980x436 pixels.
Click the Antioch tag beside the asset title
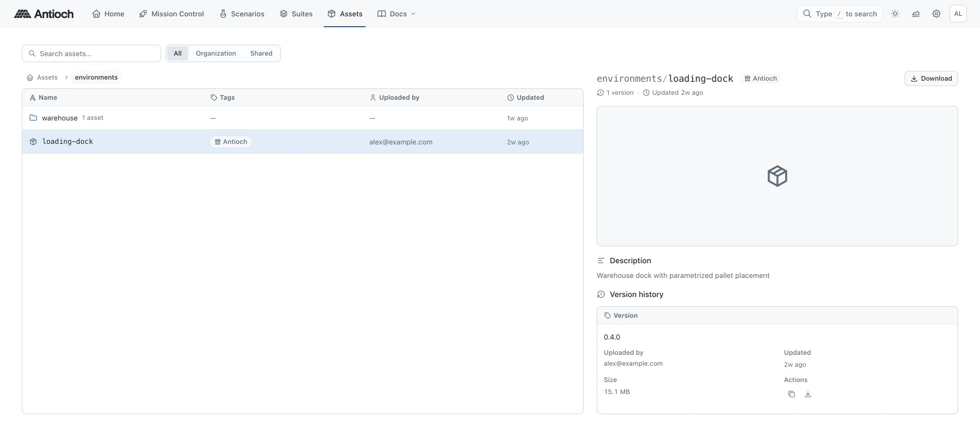point(761,78)
